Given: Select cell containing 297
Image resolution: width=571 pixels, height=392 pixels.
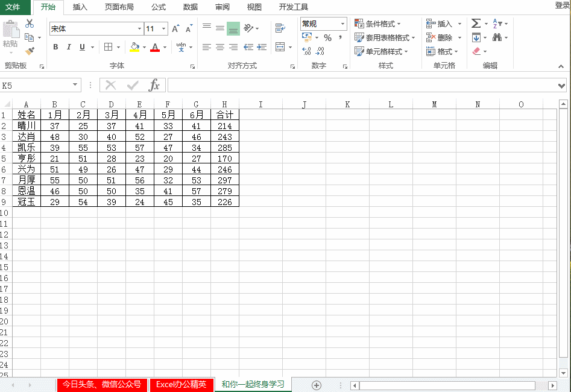Looking at the screenshot, I should (x=225, y=180).
